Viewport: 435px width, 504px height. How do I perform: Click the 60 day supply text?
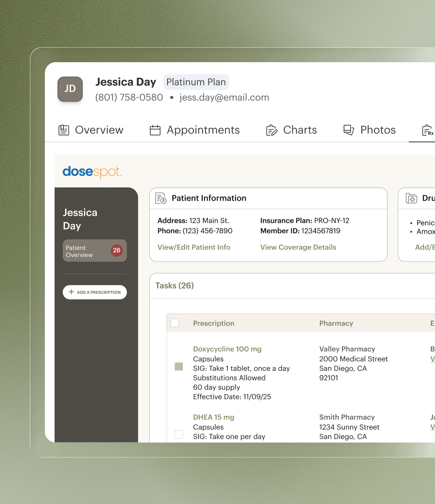pyautogui.click(x=217, y=387)
